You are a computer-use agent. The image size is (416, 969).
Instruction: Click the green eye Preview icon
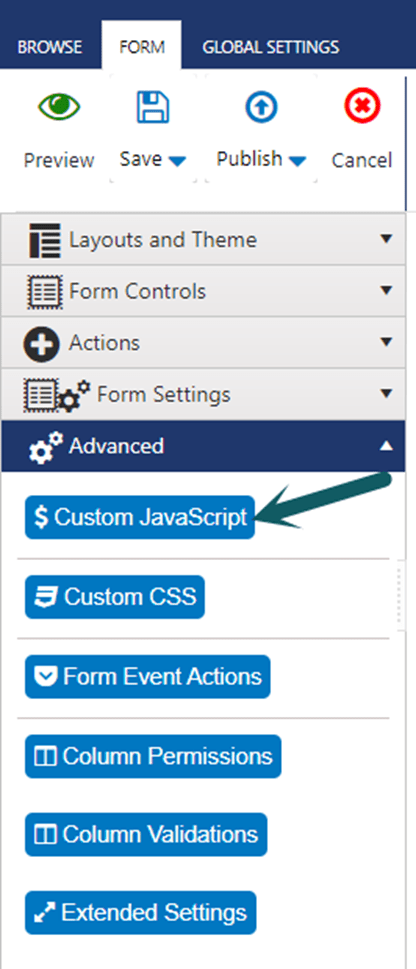tap(59, 108)
